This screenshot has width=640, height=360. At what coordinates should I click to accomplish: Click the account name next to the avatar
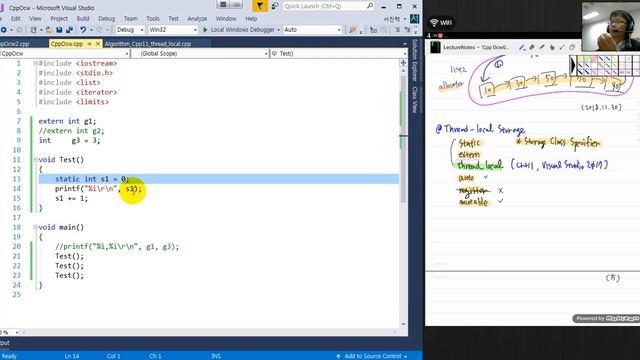pos(392,19)
